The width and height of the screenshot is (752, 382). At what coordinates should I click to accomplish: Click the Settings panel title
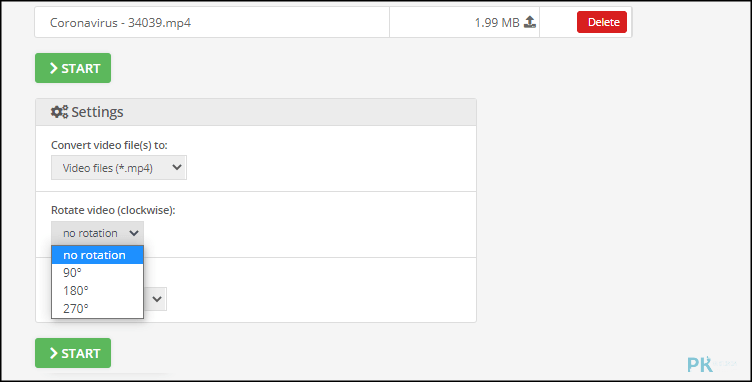pyautogui.click(x=97, y=112)
